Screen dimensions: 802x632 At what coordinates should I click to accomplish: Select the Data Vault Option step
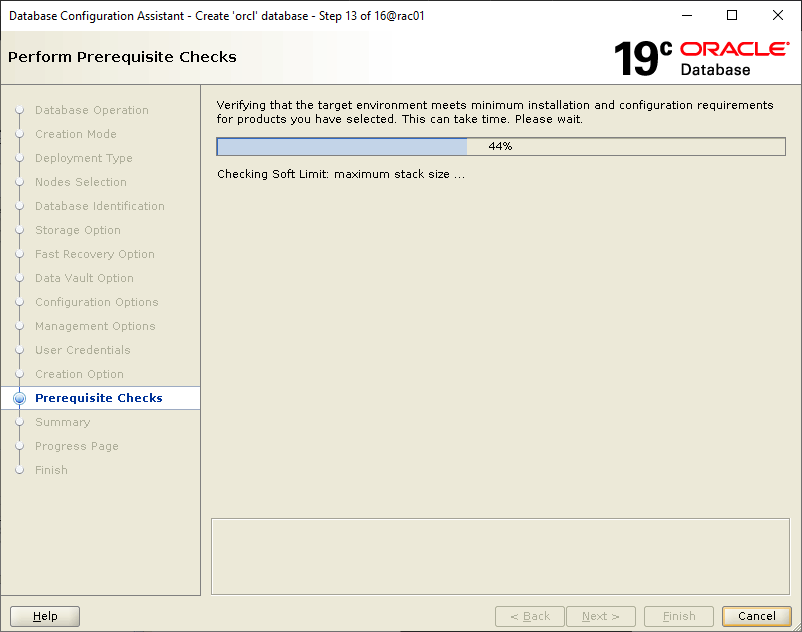[x=84, y=278]
